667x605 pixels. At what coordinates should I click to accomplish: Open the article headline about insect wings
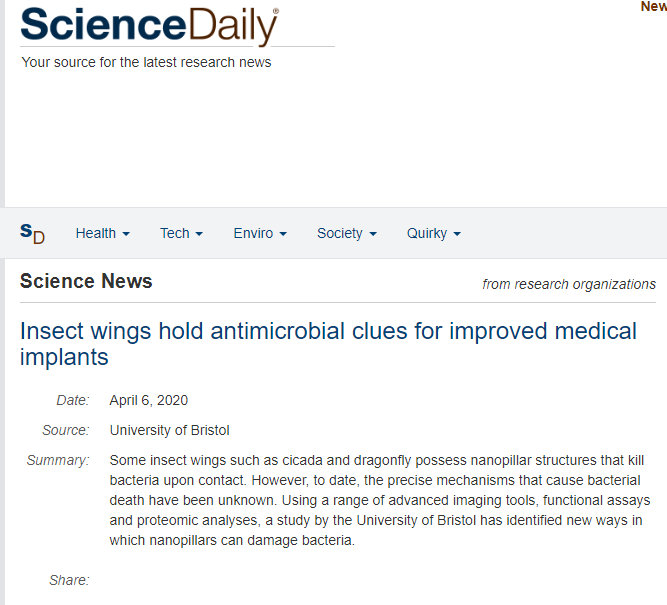328,344
